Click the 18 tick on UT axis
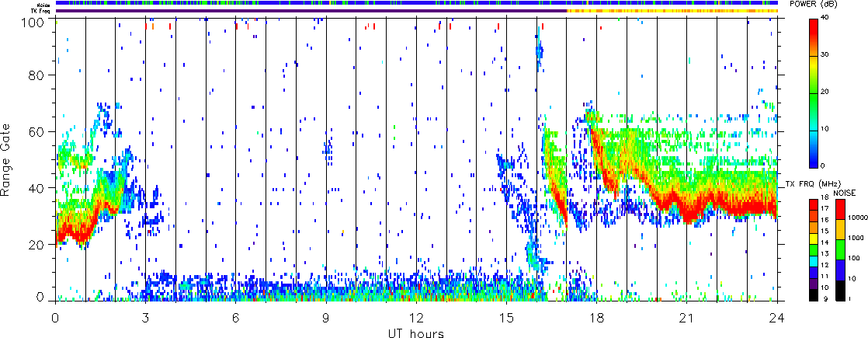The width and height of the screenshot is (868, 338). [x=596, y=318]
